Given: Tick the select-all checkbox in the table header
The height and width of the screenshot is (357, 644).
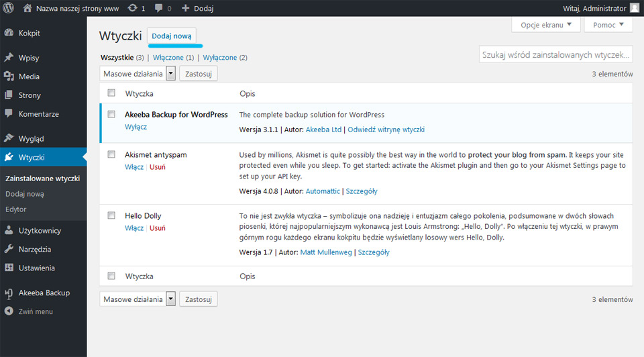Looking at the screenshot, I should click(111, 93).
